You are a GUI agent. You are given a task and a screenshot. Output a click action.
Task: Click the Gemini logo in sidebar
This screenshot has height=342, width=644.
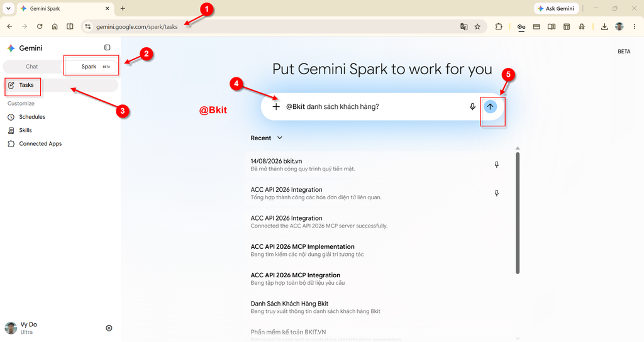(11, 48)
